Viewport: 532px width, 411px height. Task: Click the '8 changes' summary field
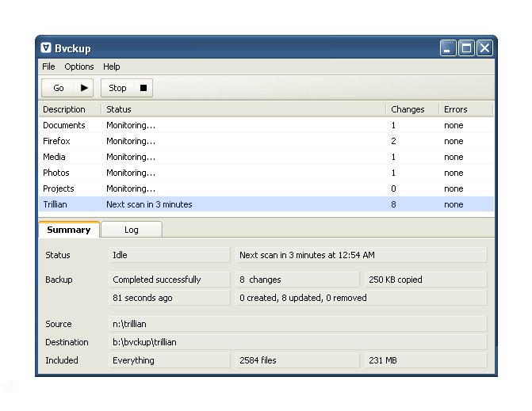tap(297, 280)
